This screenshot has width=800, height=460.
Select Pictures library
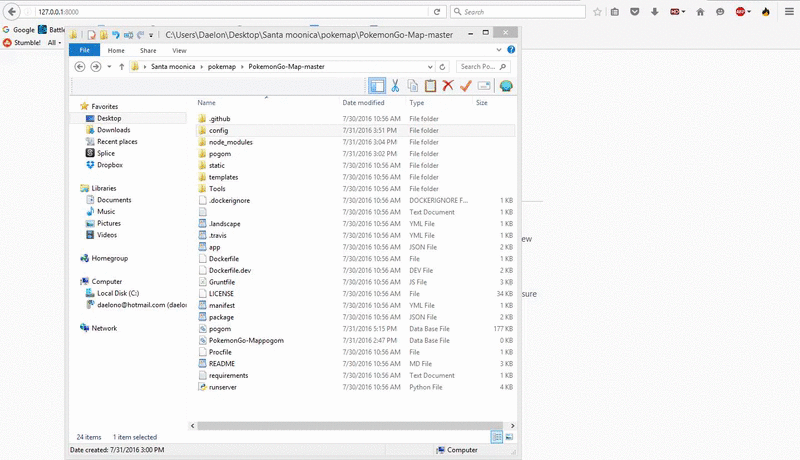click(109, 223)
